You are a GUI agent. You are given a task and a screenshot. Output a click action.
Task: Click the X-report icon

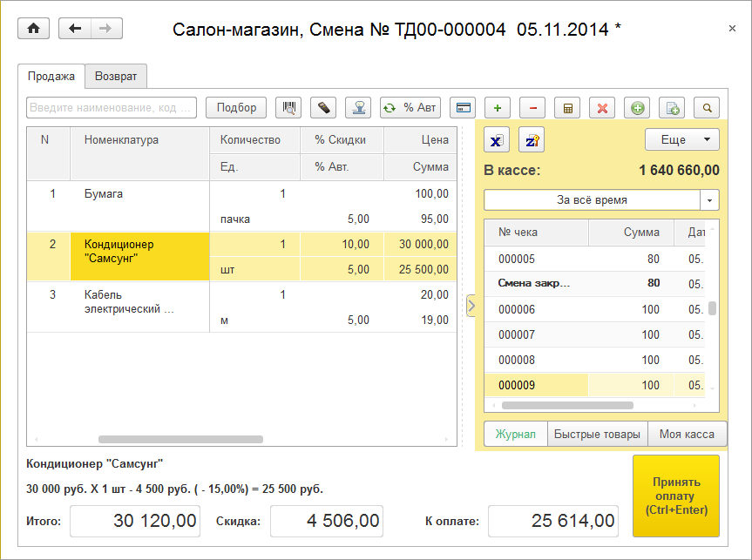pos(497,140)
